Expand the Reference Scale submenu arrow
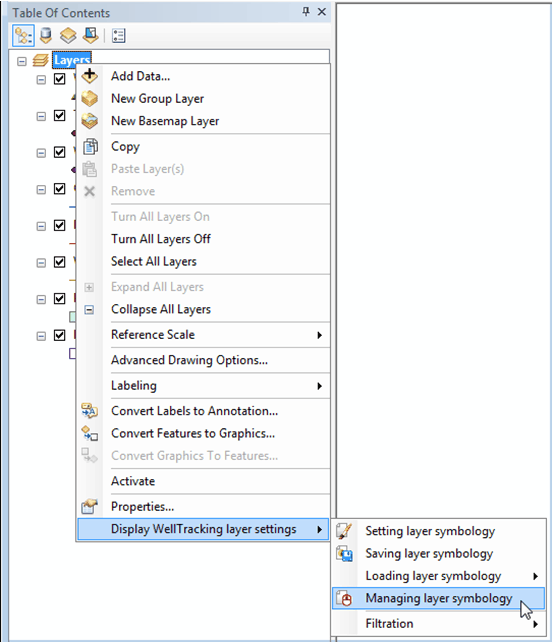553x643 pixels. point(319,335)
